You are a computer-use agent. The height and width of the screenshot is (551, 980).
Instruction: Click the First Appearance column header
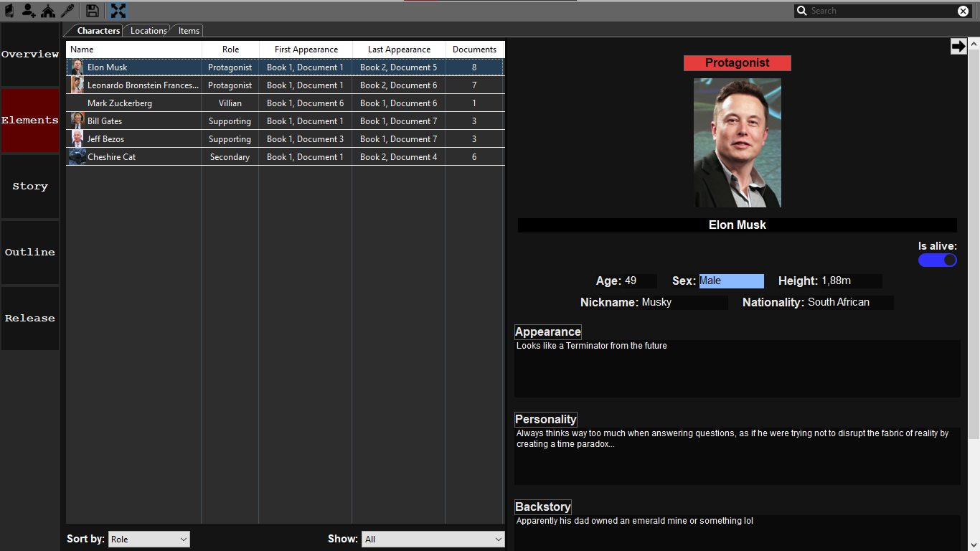coord(306,50)
